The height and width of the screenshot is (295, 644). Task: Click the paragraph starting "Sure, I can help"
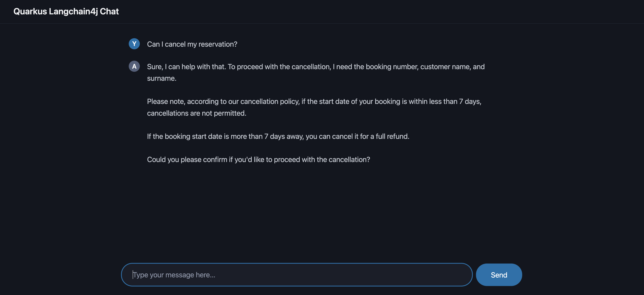(x=315, y=67)
